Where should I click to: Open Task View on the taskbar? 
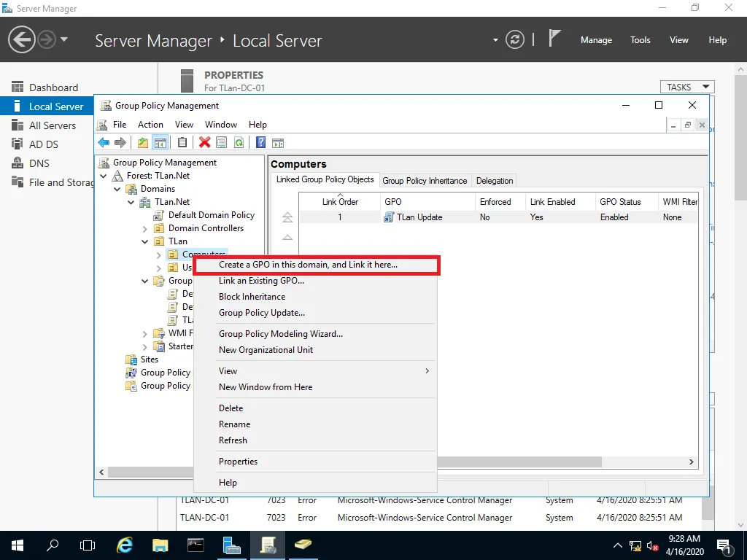point(88,545)
